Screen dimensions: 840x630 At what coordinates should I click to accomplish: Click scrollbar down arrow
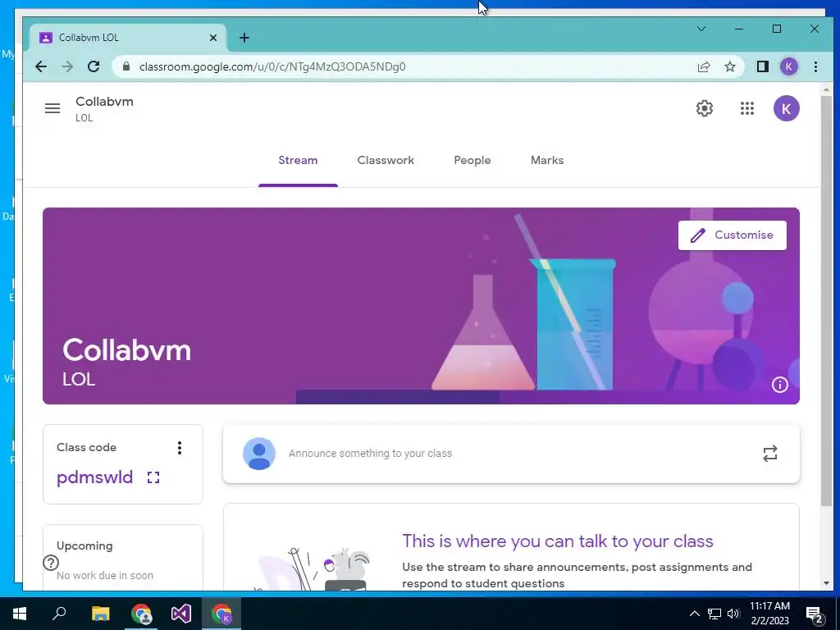coord(826,583)
